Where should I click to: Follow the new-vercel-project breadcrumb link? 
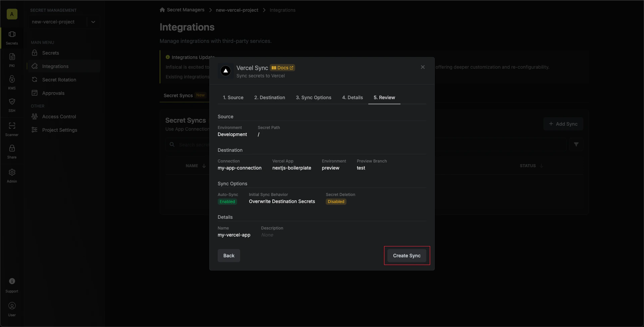click(237, 10)
